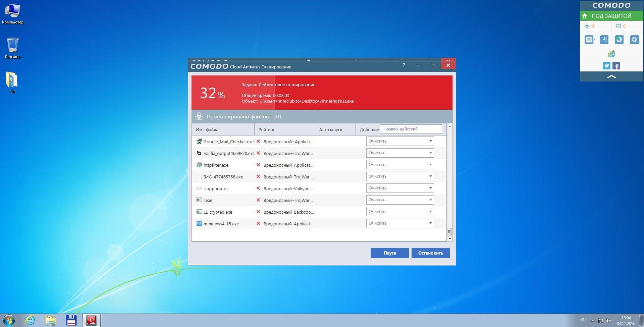
Task: Launch Internet Explorer from Comodo widget
Action: click(x=611, y=54)
